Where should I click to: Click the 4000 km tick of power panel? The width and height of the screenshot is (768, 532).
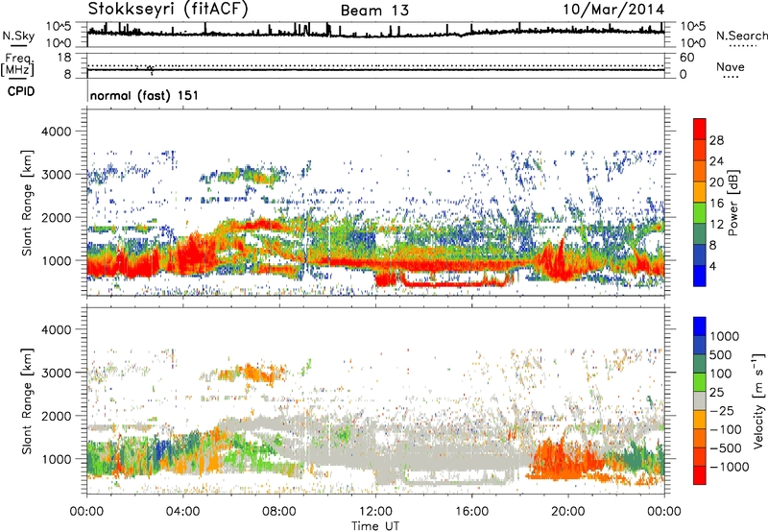click(x=57, y=132)
